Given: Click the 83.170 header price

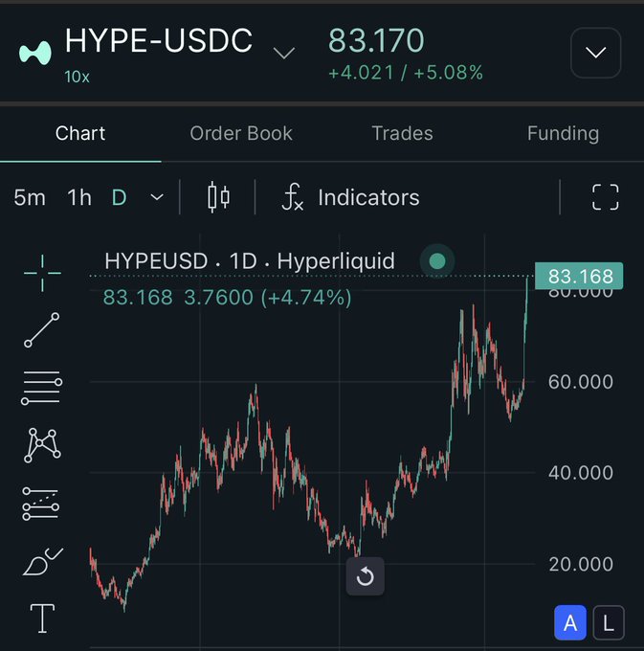Looking at the screenshot, I should (x=376, y=40).
